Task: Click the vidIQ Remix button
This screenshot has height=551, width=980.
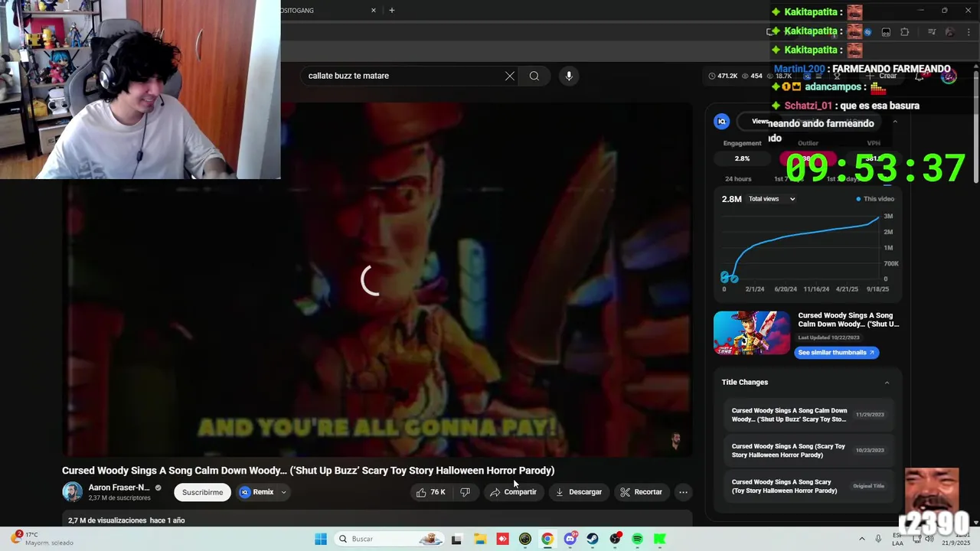Action: click(x=256, y=492)
